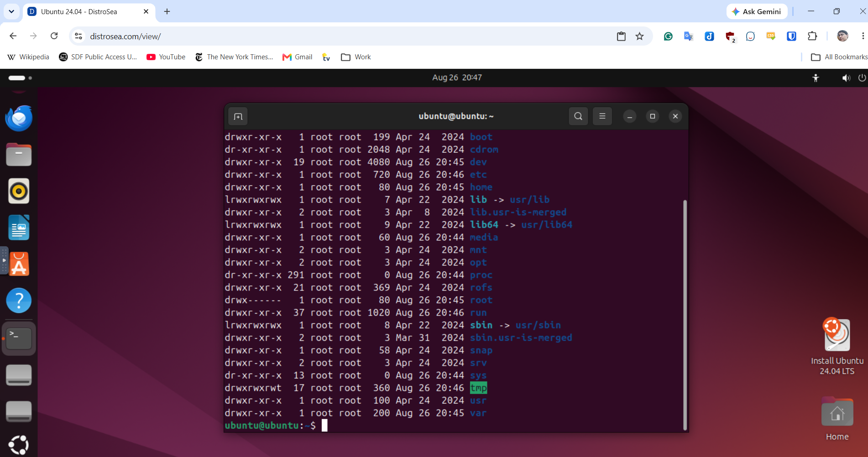Open the Gmail bookmark
868x457 pixels.
[298, 57]
